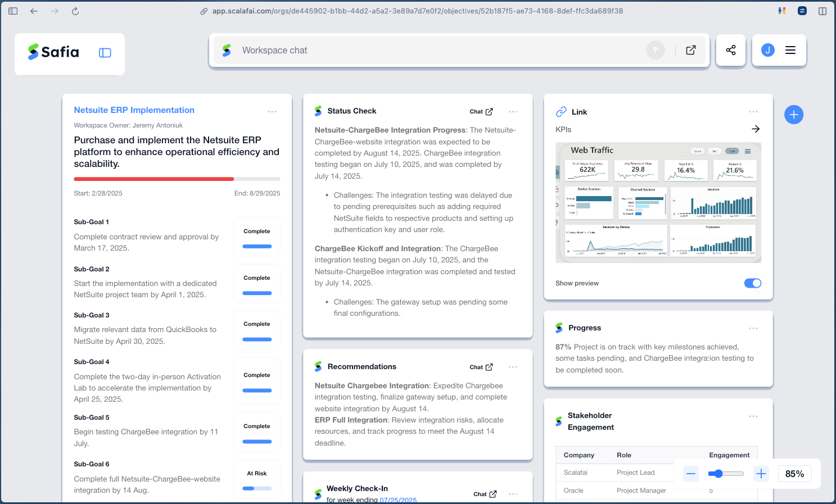Go forward in browser history
The width and height of the screenshot is (836, 504).
[55, 11]
